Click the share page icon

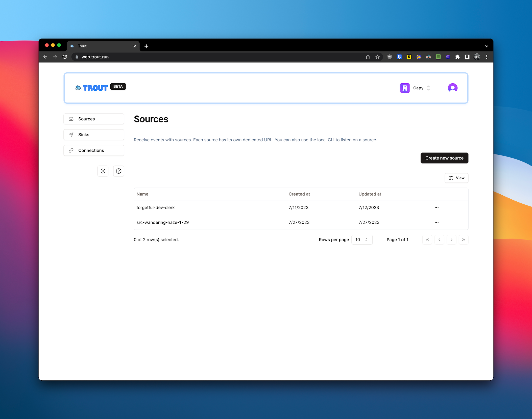pyautogui.click(x=368, y=57)
